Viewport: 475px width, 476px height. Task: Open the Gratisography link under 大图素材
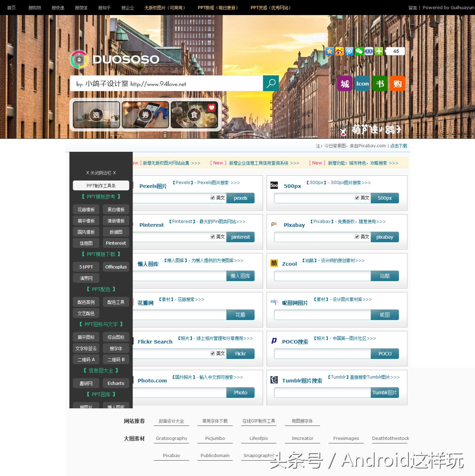[x=172, y=438]
